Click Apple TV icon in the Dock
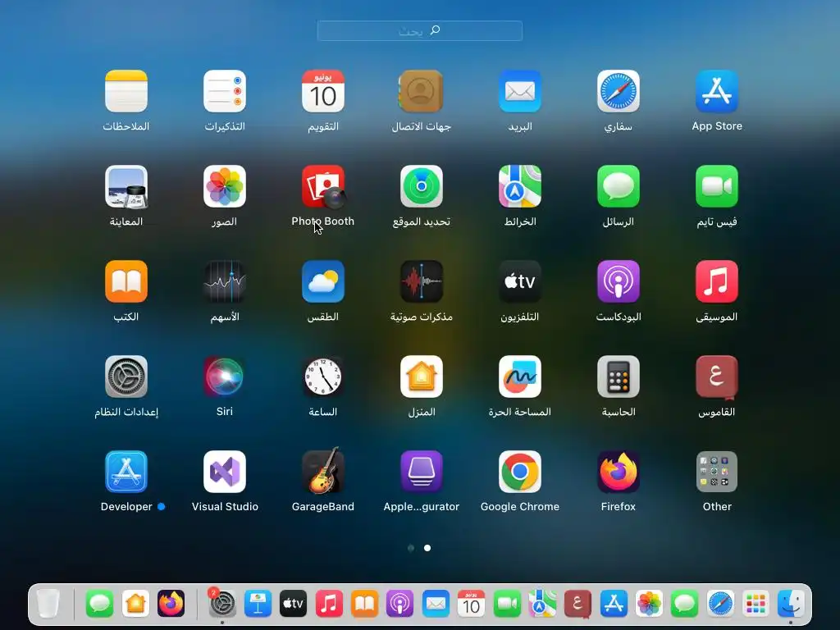Screen dimensions: 840x630 (x=293, y=604)
